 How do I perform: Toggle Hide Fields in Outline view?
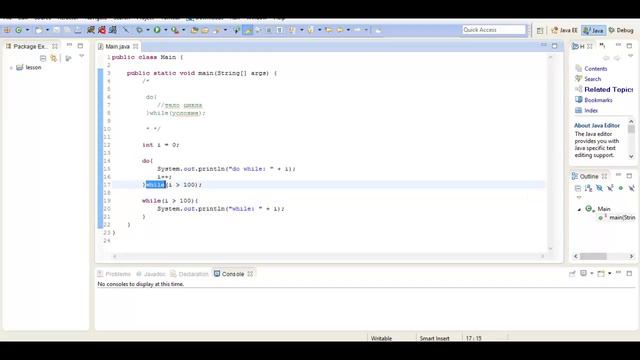(599, 188)
